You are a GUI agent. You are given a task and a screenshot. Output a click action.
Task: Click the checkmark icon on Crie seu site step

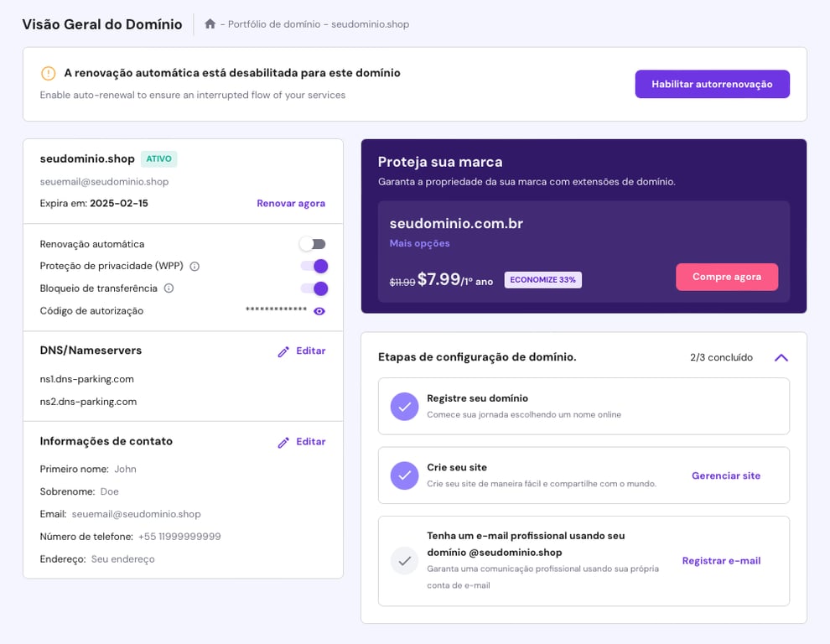point(404,475)
